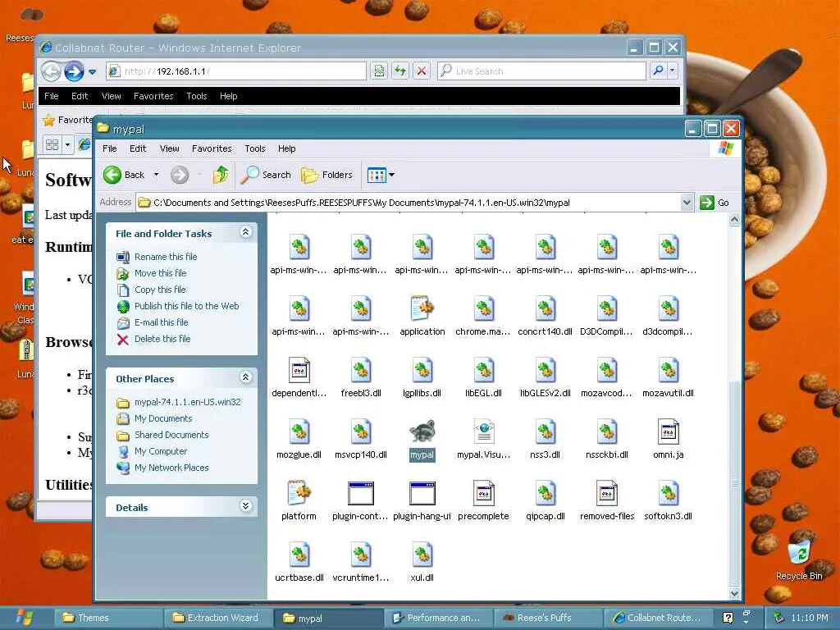Click Copy this file task link
840x630 pixels.
(160, 290)
